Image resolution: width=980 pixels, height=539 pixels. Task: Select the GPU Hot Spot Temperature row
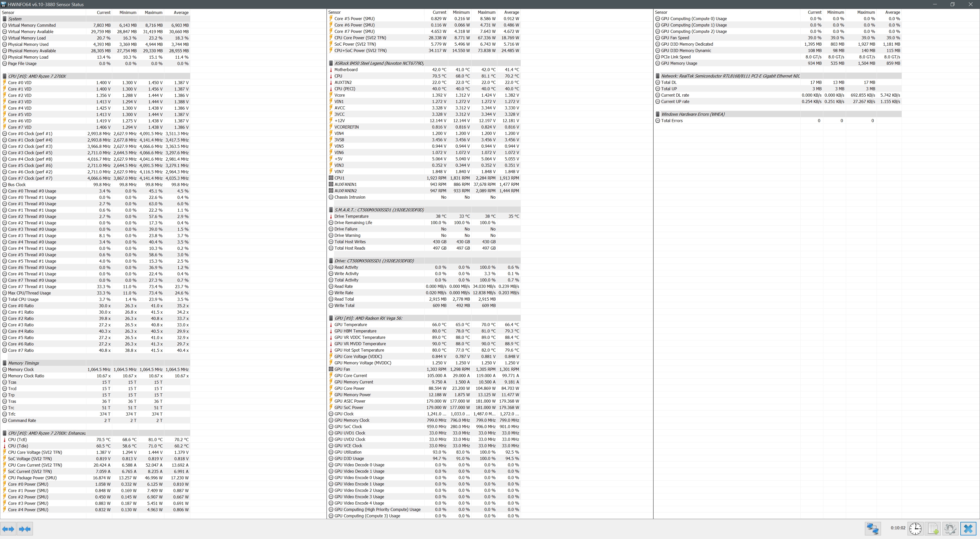click(x=359, y=350)
